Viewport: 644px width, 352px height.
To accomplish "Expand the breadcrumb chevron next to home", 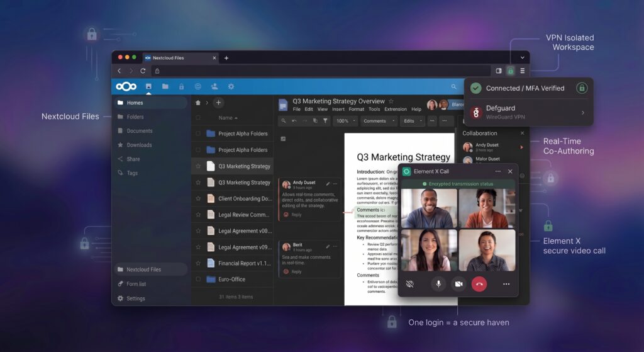I will (x=207, y=103).
